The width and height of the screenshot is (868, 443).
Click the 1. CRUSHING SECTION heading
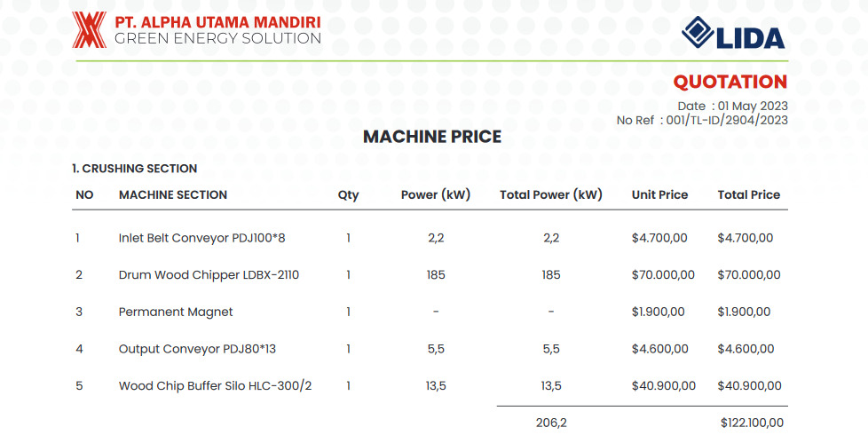tap(135, 169)
